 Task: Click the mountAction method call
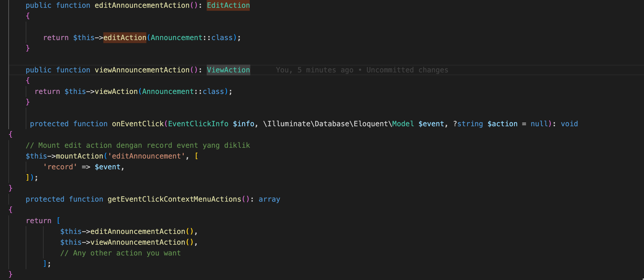79,156
